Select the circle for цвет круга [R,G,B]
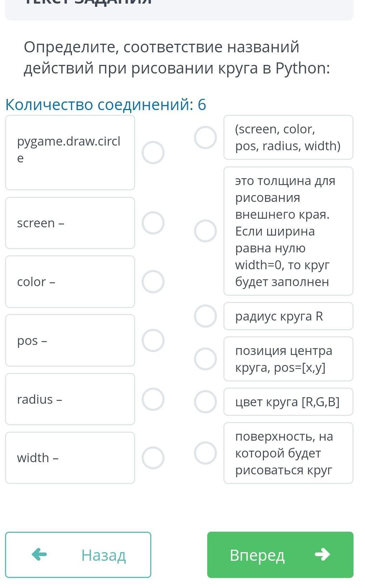The width and height of the screenshot is (365, 588). (x=205, y=402)
